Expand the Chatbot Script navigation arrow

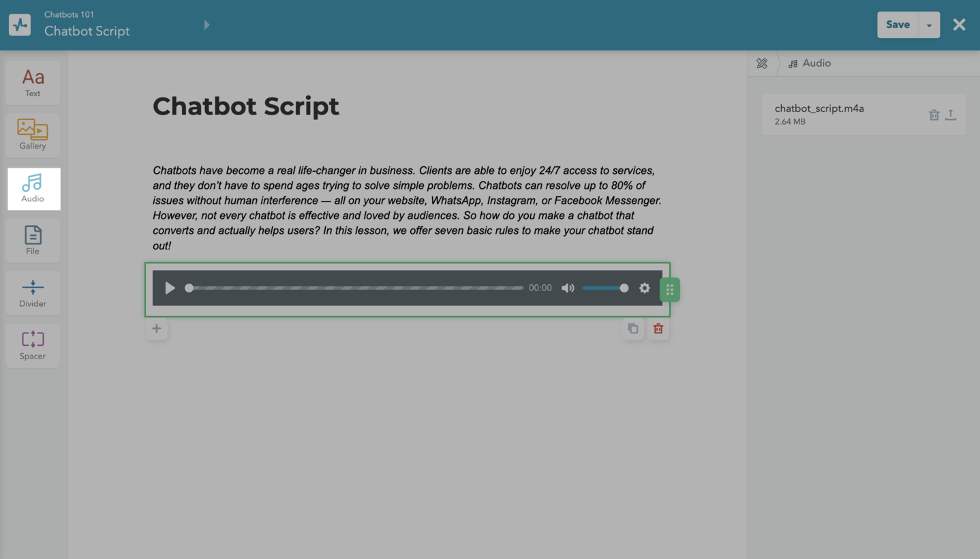(x=206, y=25)
